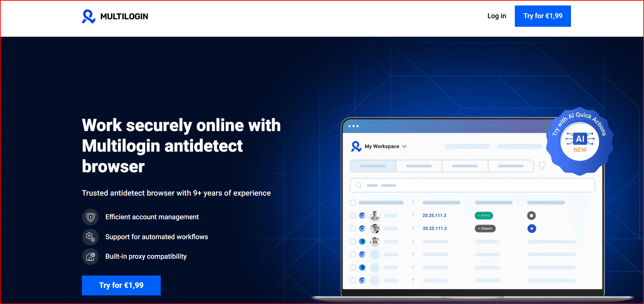Toggle the checked checkbox for profile 25.25.111.2
Viewport: 644px width, 304px height.
353,215
